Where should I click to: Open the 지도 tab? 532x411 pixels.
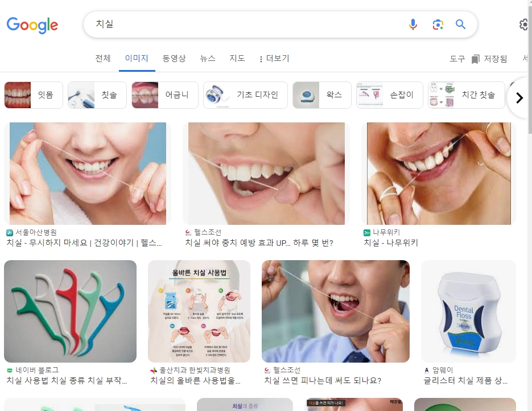(x=237, y=58)
